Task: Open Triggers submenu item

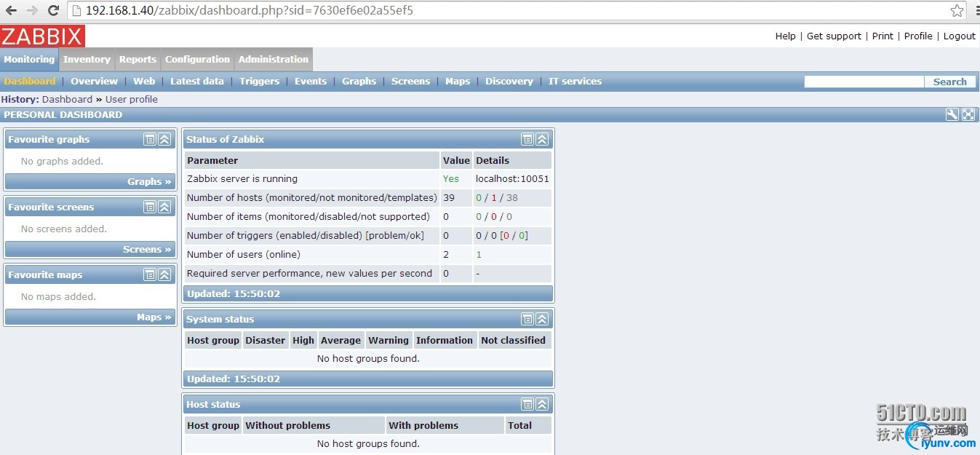Action: pyautogui.click(x=259, y=82)
